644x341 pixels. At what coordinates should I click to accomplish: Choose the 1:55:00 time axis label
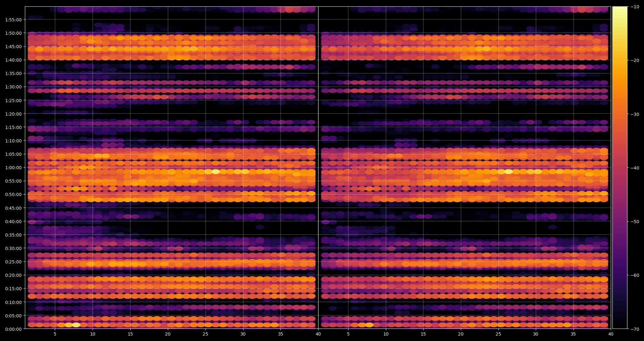point(13,19)
